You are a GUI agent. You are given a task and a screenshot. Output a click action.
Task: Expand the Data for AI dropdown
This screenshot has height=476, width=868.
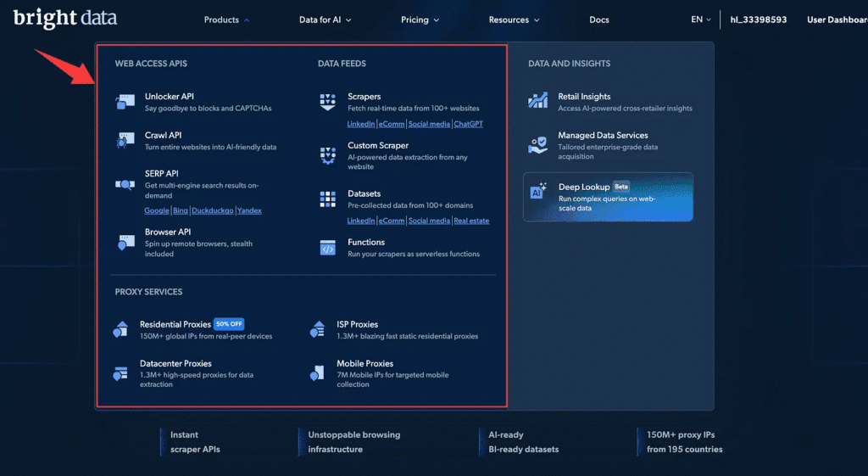pyautogui.click(x=325, y=20)
